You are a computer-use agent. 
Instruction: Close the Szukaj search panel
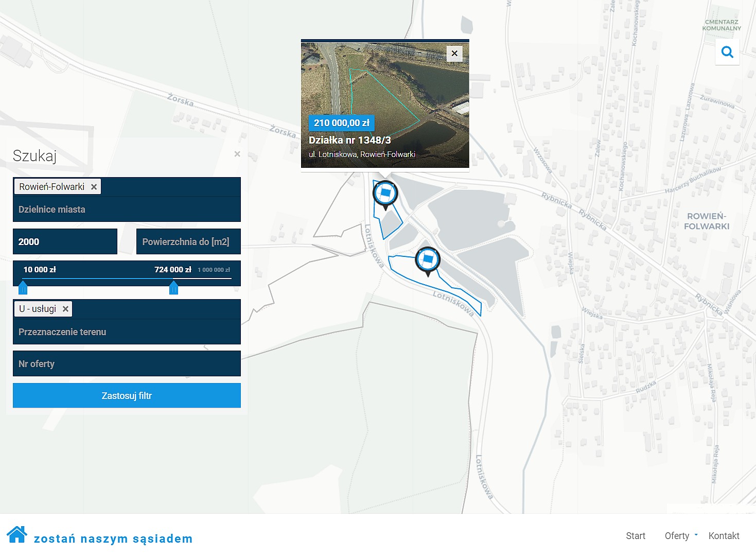coord(237,154)
